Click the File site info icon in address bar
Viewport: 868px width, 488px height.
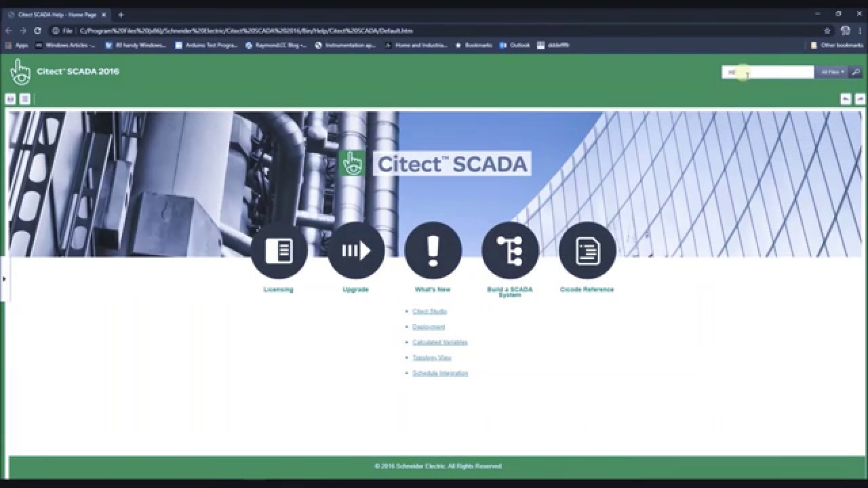62,30
